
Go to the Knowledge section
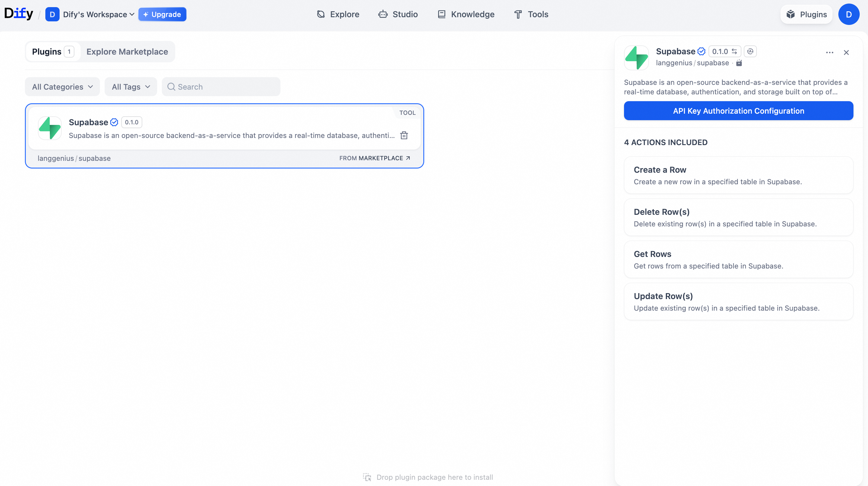[x=466, y=14]
